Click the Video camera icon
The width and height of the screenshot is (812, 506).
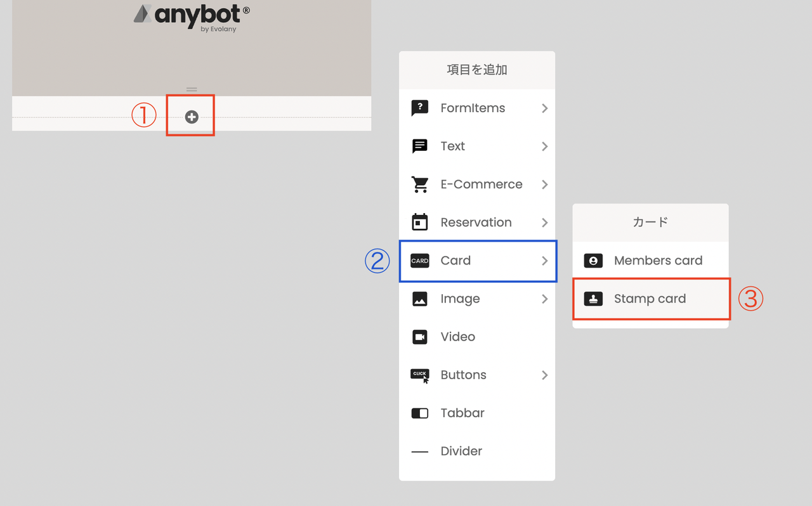420,337
